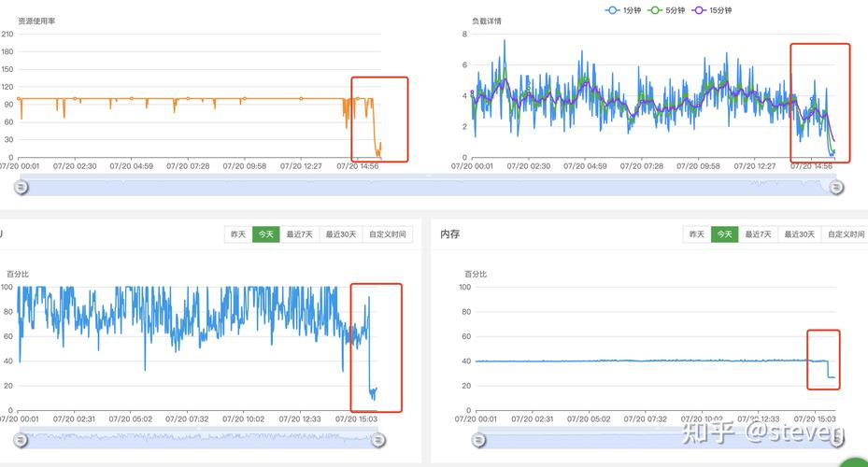
Task: Click 07/20 02:31 on the 内存 chart axis
Action: [532, 418]
